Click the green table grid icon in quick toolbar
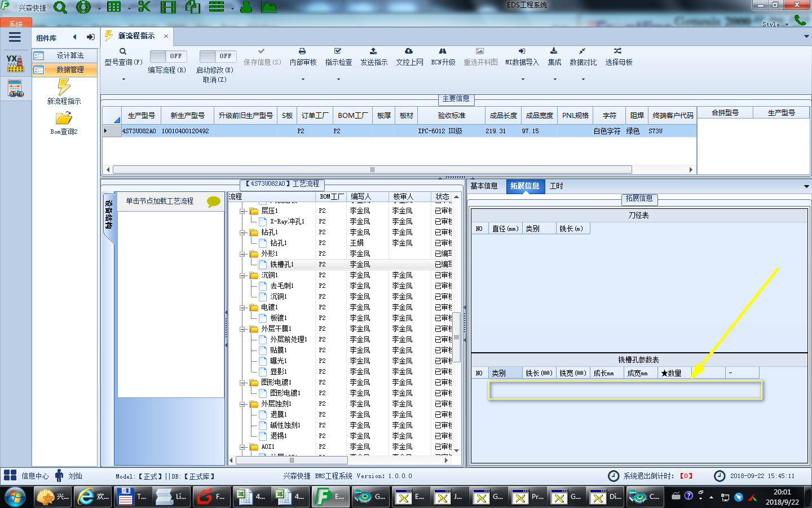812x508 pixels. click(x=114, y=7)
